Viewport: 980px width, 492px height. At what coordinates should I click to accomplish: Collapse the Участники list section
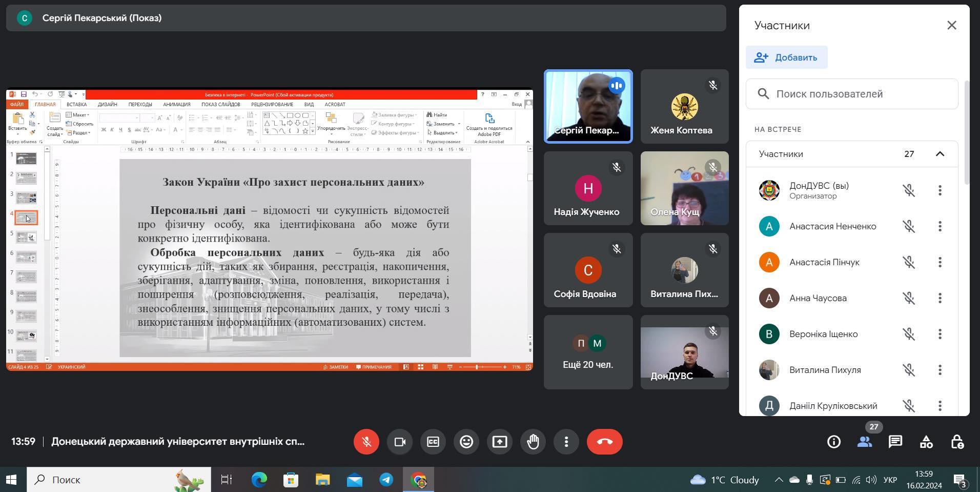pos(940,154)
